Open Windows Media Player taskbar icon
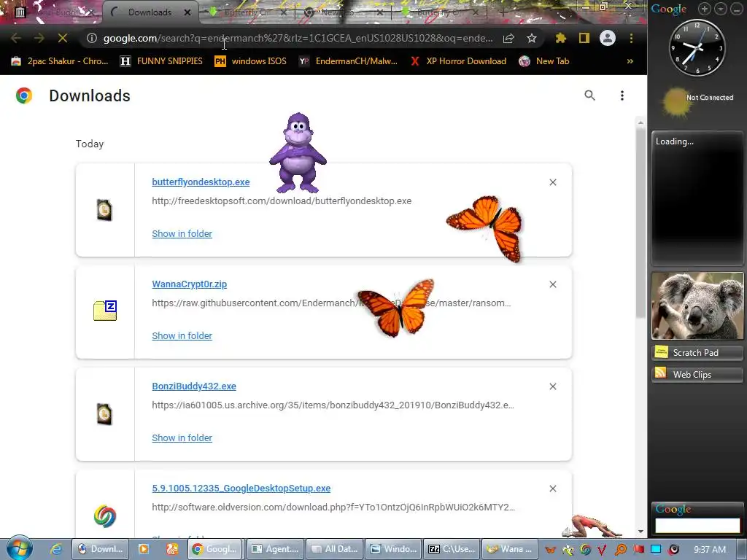The height and width of the screenshot is (560, 747). 144,549
